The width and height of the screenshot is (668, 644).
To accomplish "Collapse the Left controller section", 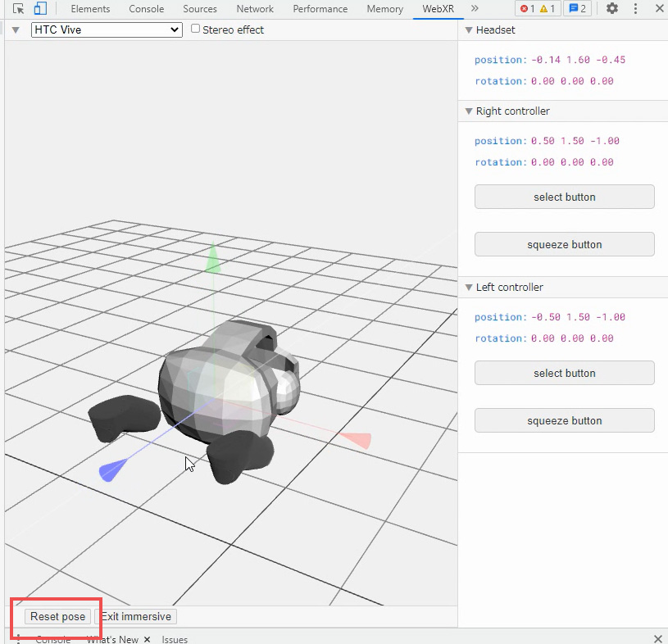I will coord(469,288).
